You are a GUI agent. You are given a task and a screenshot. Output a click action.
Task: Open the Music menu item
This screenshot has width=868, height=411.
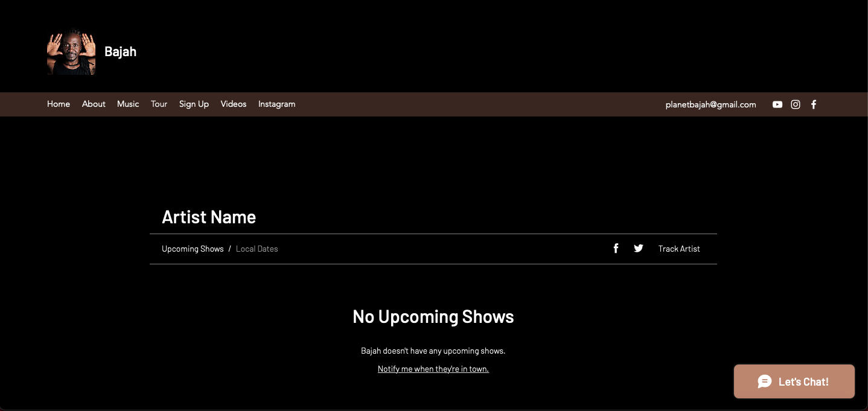point(128,104)
